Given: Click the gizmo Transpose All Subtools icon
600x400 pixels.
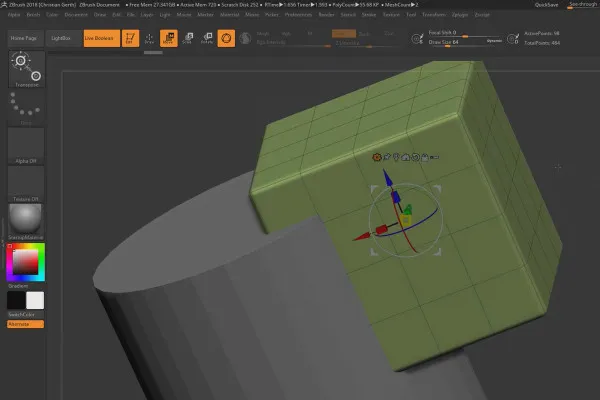Looking at the screenshot, I should click(434, 157).
